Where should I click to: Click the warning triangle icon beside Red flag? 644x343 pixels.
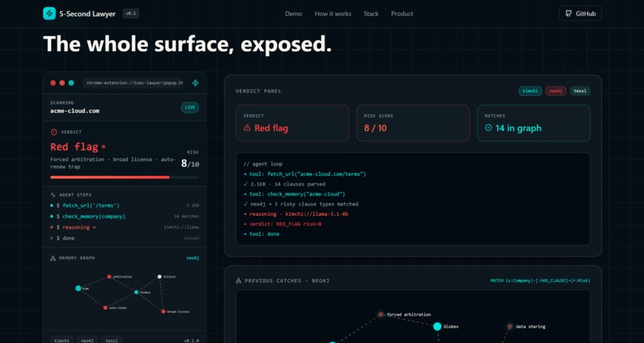(x=247, y=128)
